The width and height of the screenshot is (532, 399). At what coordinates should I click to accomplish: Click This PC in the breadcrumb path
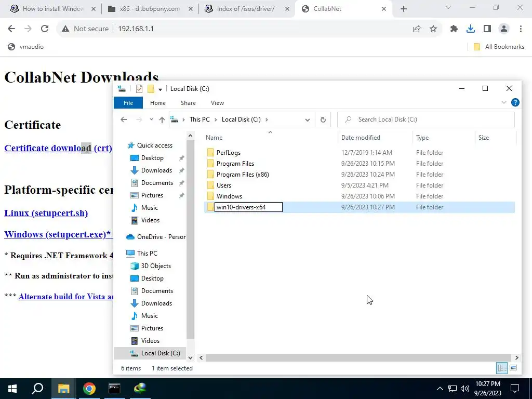pos(199,119)
